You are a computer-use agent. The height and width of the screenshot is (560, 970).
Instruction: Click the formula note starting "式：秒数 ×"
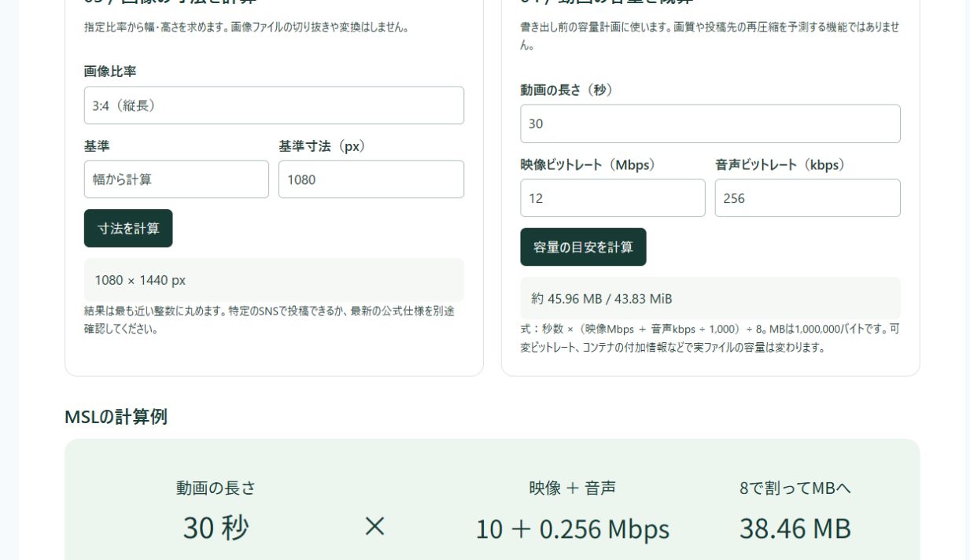(x=710, y=338)
